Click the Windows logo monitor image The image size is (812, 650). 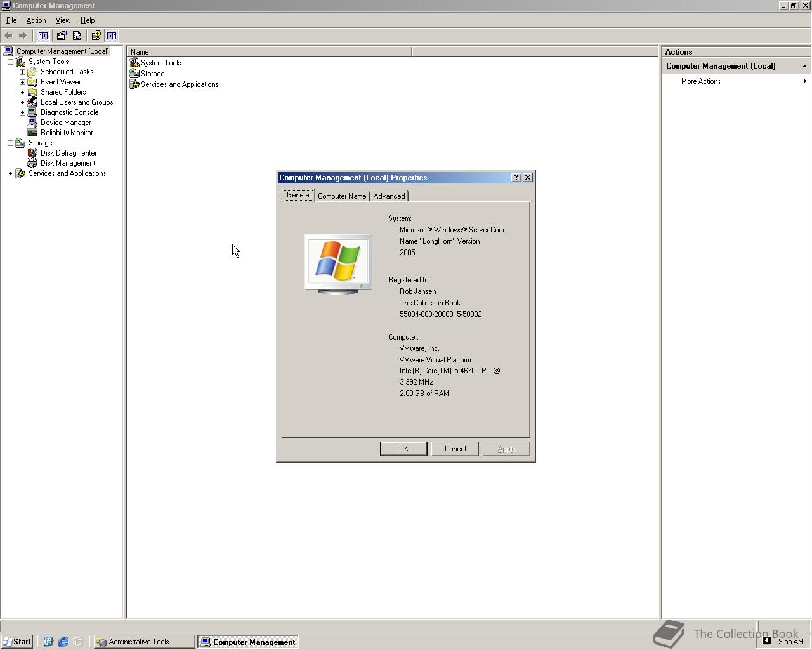point(338,263)
